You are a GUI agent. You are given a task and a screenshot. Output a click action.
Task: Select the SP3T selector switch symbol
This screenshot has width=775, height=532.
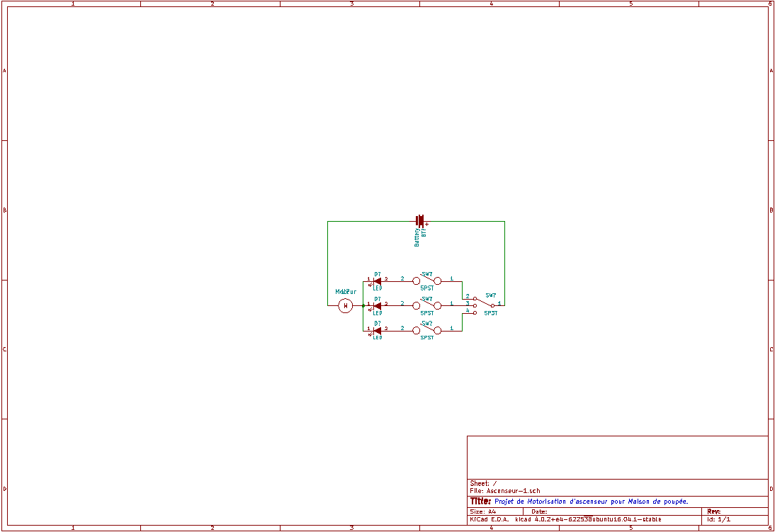484,305
